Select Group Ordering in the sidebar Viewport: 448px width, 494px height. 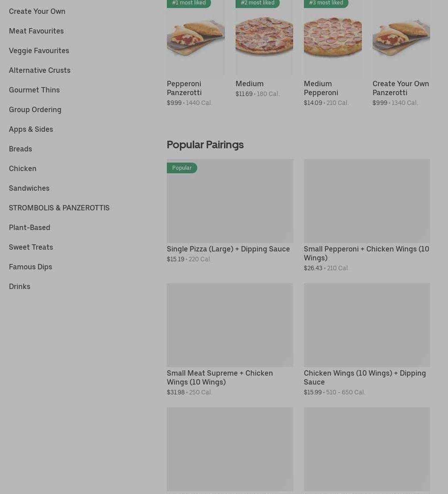35,109
